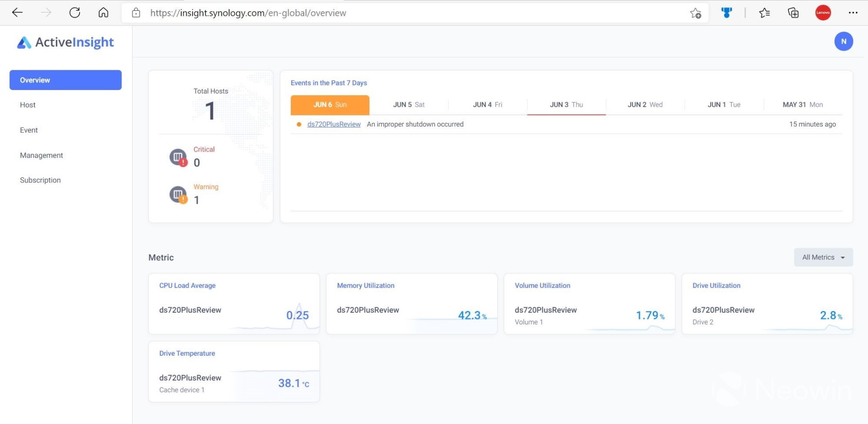This screenshot has width=868, height=424.
Task: Click the site security lock icon
Action: tap(136, 13)
